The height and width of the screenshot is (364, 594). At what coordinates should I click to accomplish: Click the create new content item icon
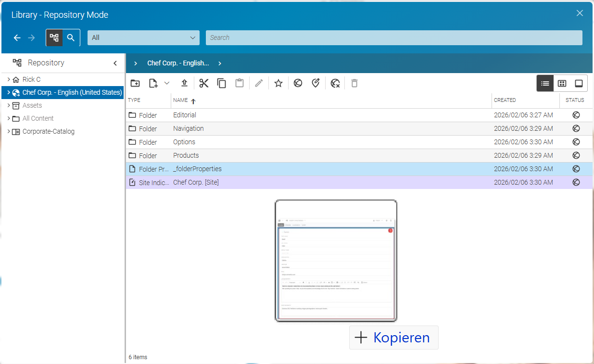click(x=153, y=83)
